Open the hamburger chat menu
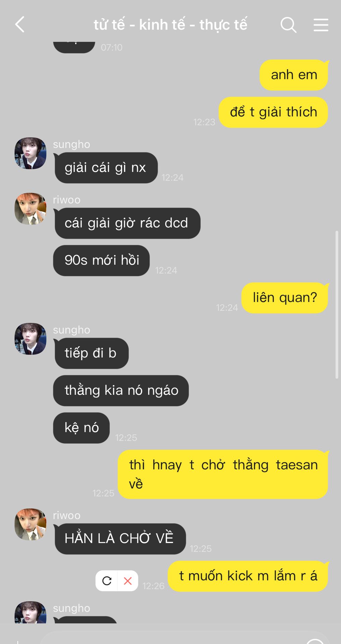Image resolution: width=341 pixels, height=644 pixels. [321, 25]
